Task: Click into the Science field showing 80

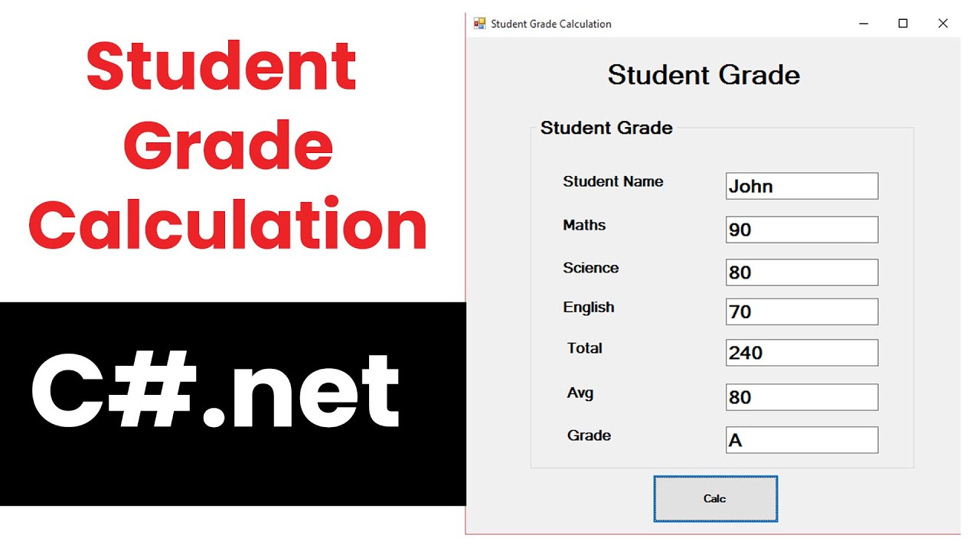Action: point(802,272)
